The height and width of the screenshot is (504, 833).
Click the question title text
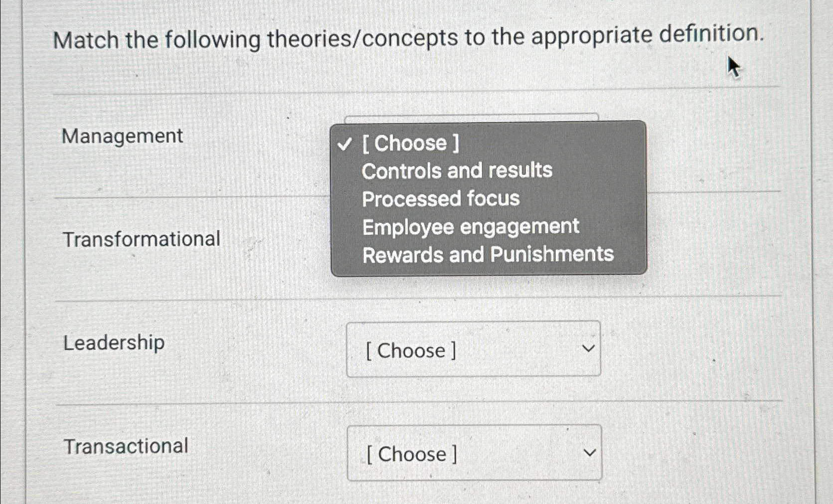(x=409, y=37)
